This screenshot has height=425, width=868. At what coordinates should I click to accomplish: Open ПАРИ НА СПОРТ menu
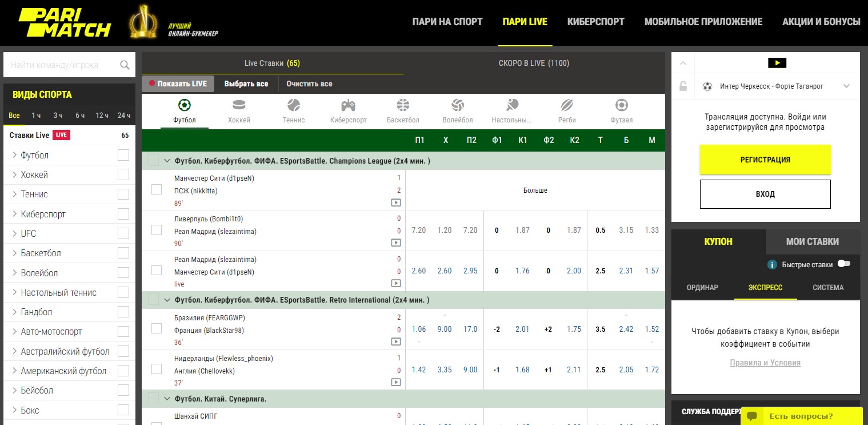point(447,22)
